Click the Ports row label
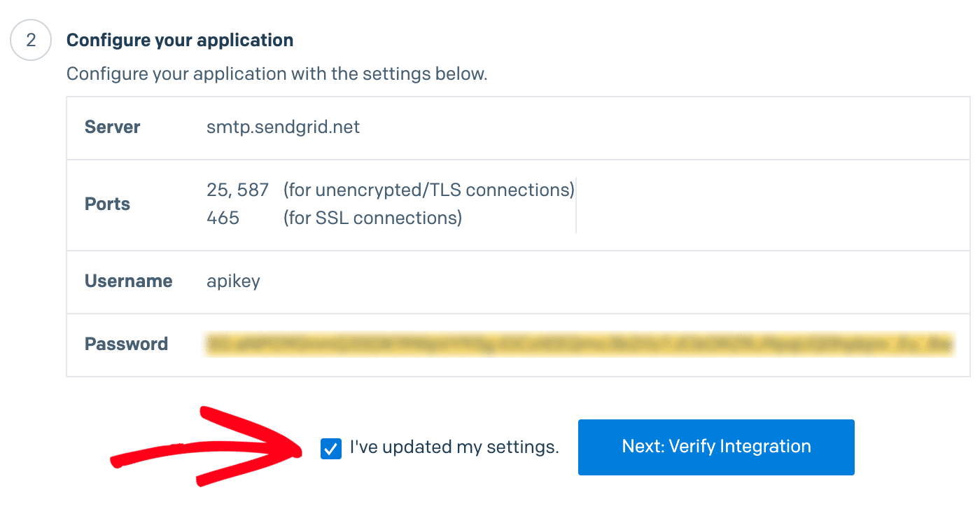 tap(107, 204)
